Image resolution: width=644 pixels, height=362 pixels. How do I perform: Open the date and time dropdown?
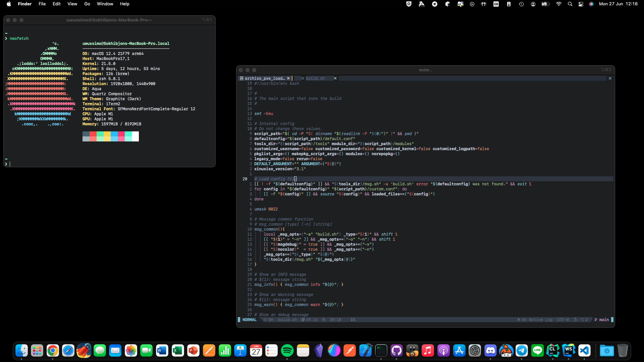click(618, 4)
